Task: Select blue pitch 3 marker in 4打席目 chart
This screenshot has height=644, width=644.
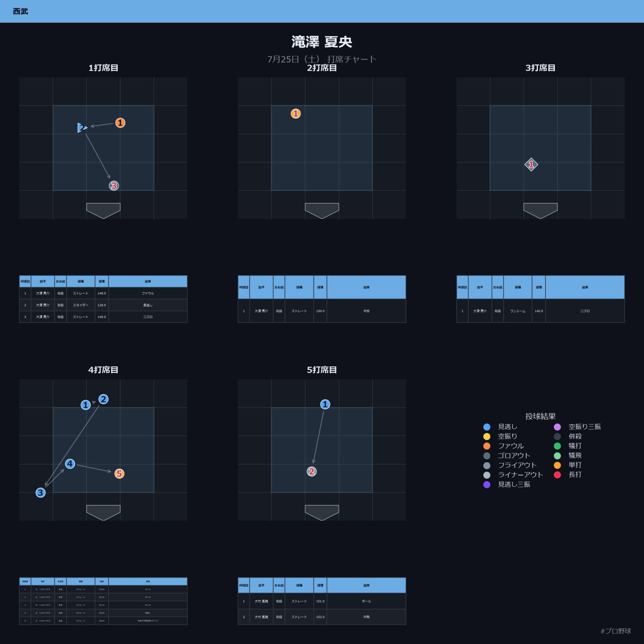Action: click(41, 492)
